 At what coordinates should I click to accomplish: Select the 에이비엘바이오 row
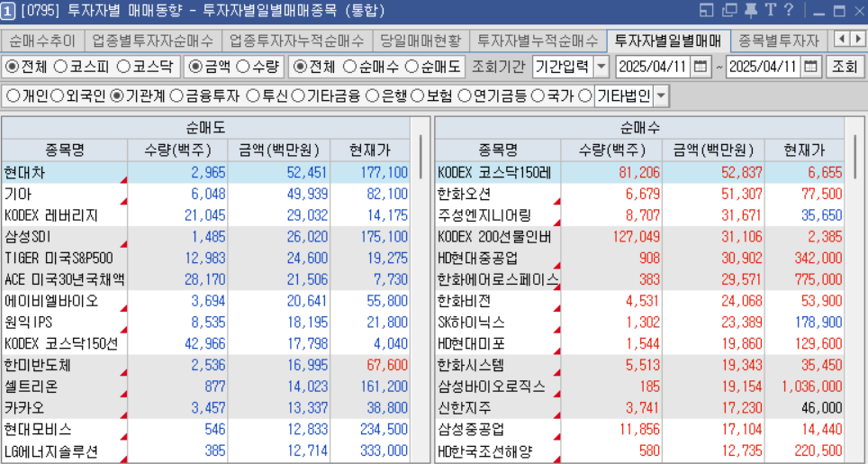click(205, 301)
